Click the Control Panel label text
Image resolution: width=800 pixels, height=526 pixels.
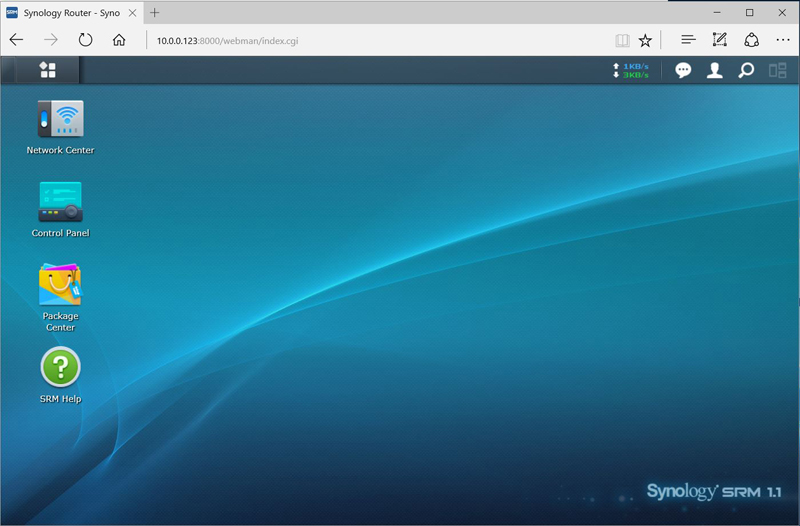point(60,233)
